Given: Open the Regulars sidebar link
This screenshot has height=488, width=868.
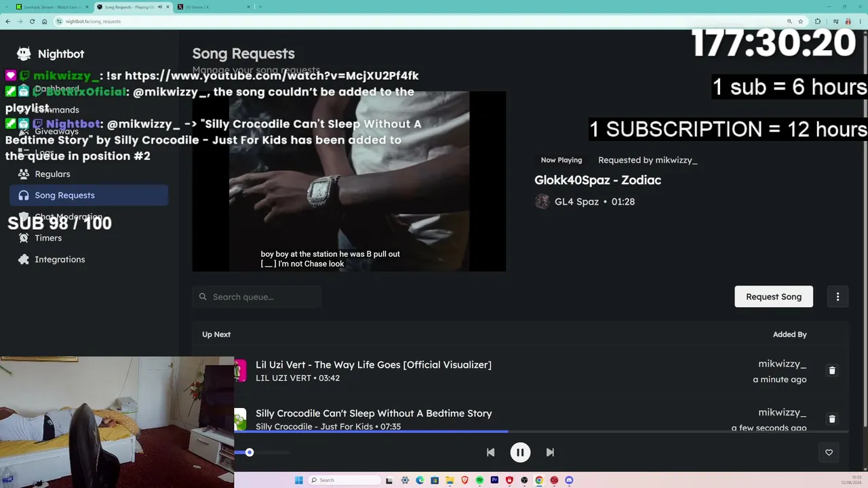Looking at the screenshot, I should coord(52,174).
